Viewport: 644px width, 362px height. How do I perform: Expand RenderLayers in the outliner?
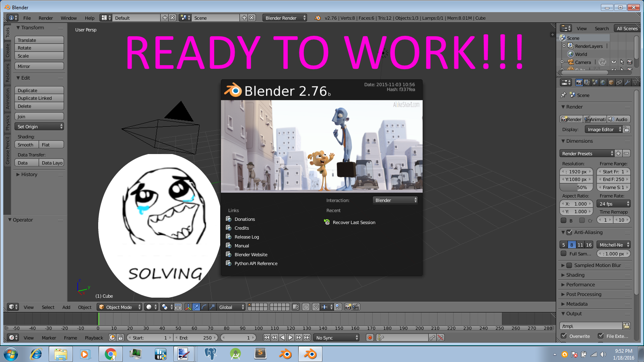click(564, 46)
